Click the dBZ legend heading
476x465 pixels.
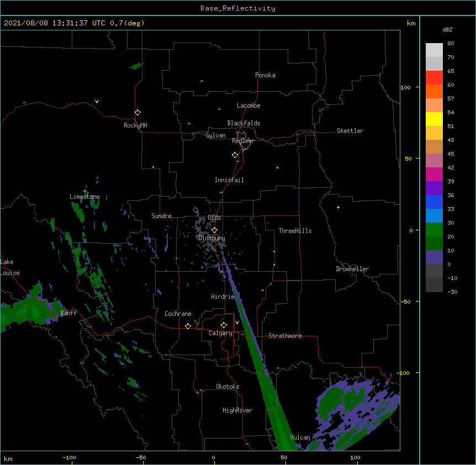(x=447, y=29)
